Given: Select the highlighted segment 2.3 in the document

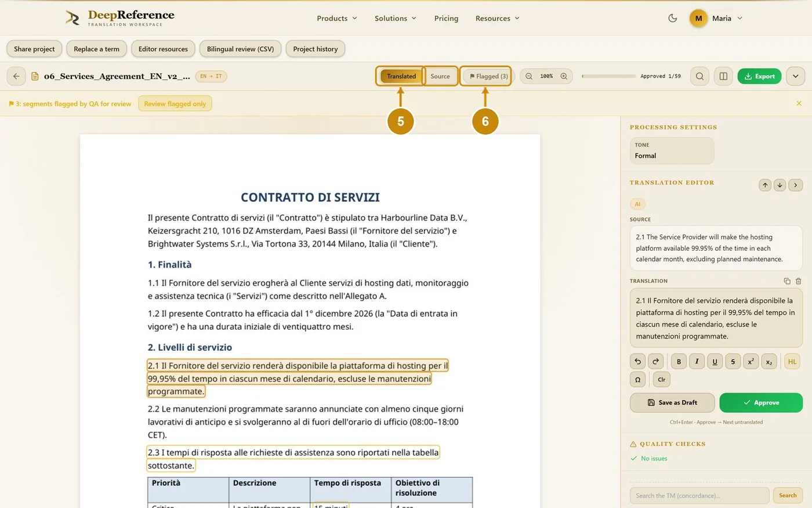Looking at the screenshot, I should (x=293, y=459).
